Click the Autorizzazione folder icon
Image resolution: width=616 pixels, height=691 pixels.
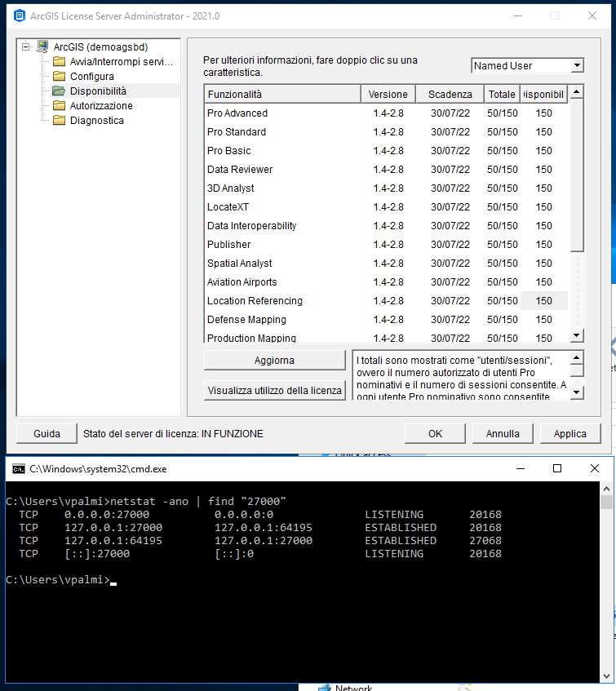(59, 106)
